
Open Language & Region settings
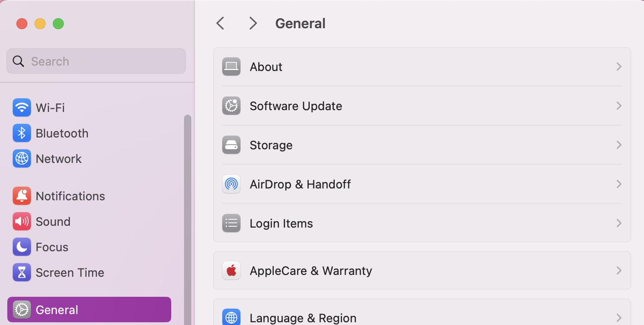point(302,318)
